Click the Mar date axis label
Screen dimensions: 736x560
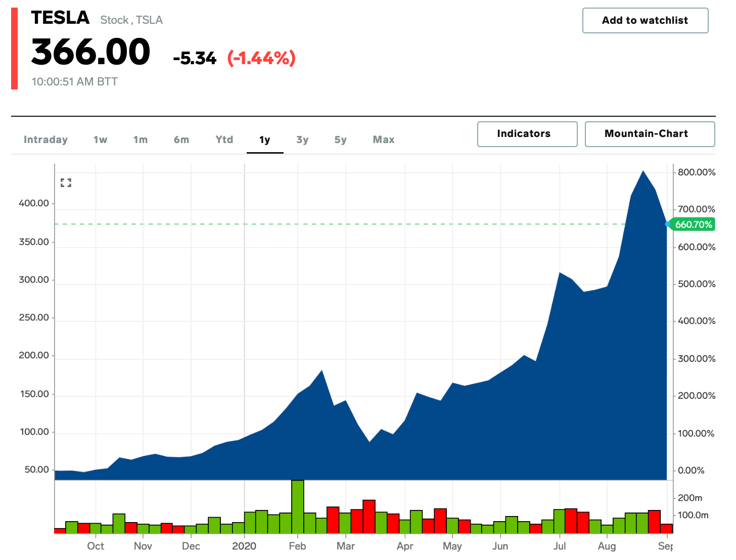pos(346,546)
